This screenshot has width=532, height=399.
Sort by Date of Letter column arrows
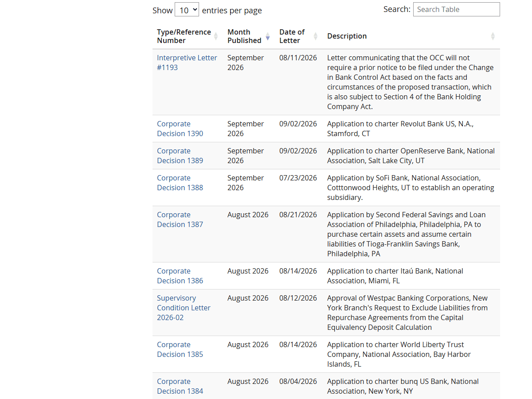click(316, 36)
